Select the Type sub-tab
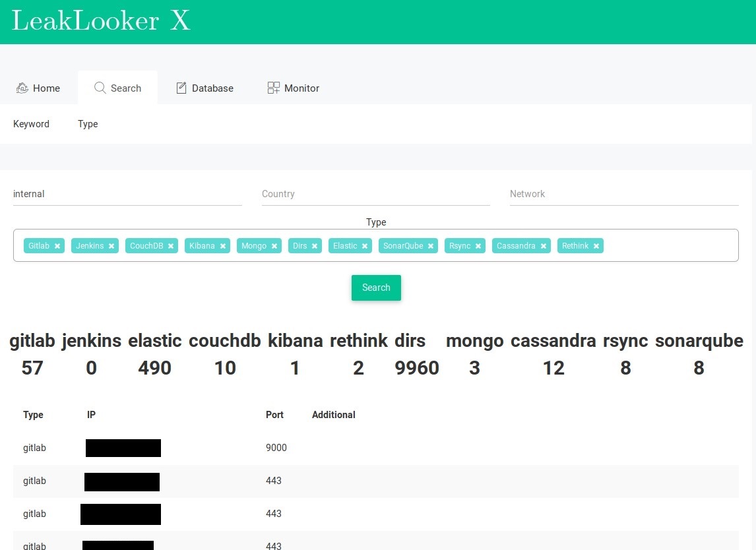This screenshot has width=756, height=550. point(88,124)
